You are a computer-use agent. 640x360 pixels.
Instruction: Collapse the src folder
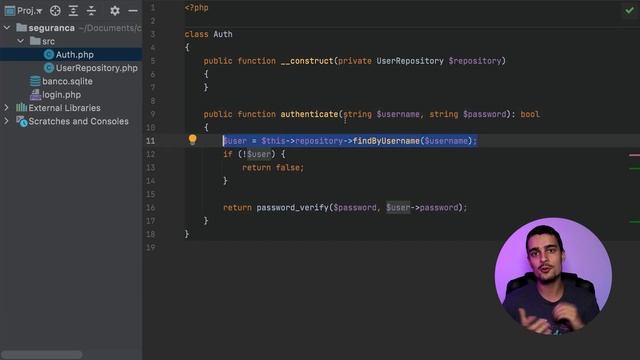(x=20, y=41)
